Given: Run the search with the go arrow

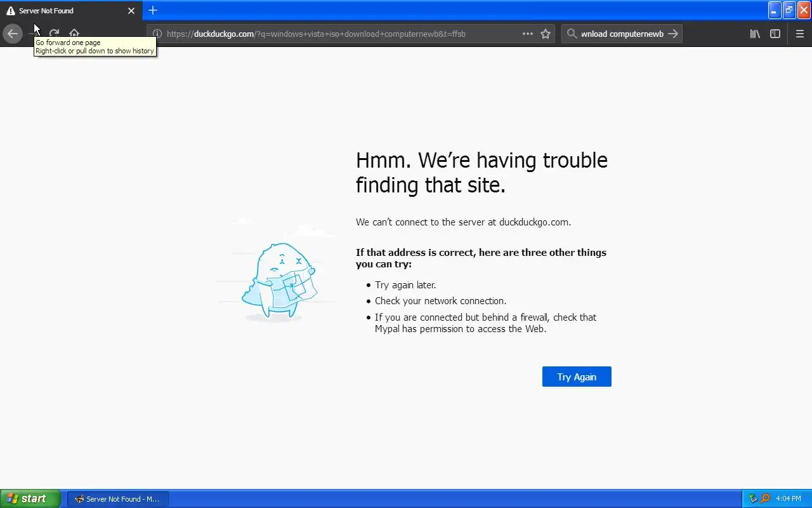Looking at the screenshot, I should pyautogui.click(x=673, y=34).
